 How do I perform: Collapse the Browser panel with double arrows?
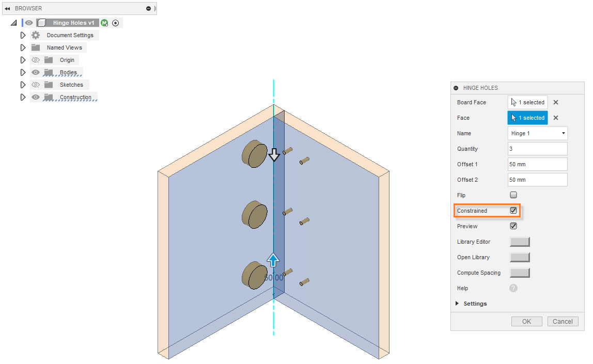(7, 9)
